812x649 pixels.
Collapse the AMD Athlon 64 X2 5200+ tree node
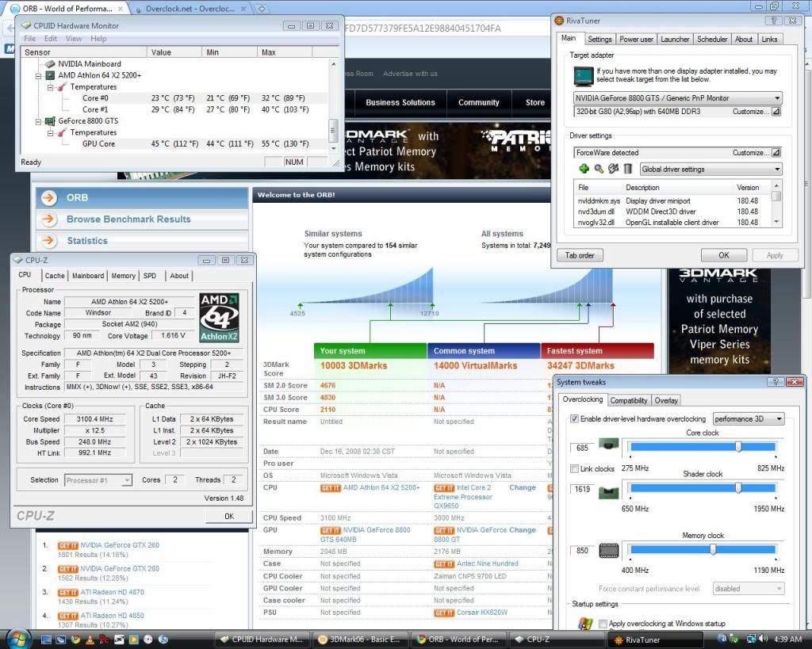[38, 75]
